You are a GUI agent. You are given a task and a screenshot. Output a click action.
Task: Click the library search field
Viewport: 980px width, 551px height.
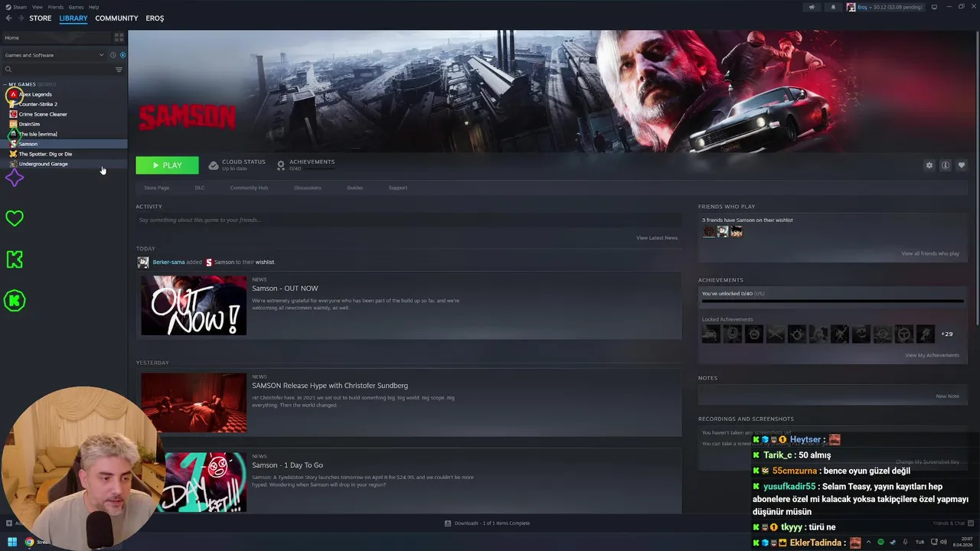point(57,70)
